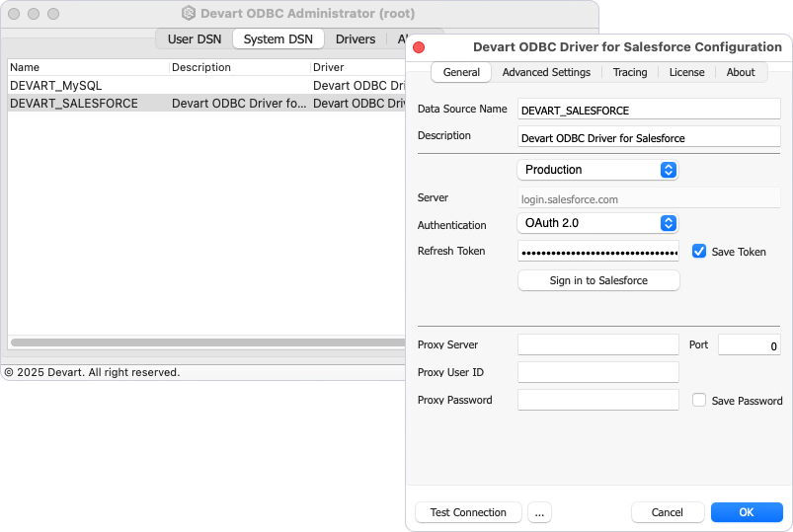Select the License tab
793x532 pixels.
pyautogui.click(x=686, y=72)
